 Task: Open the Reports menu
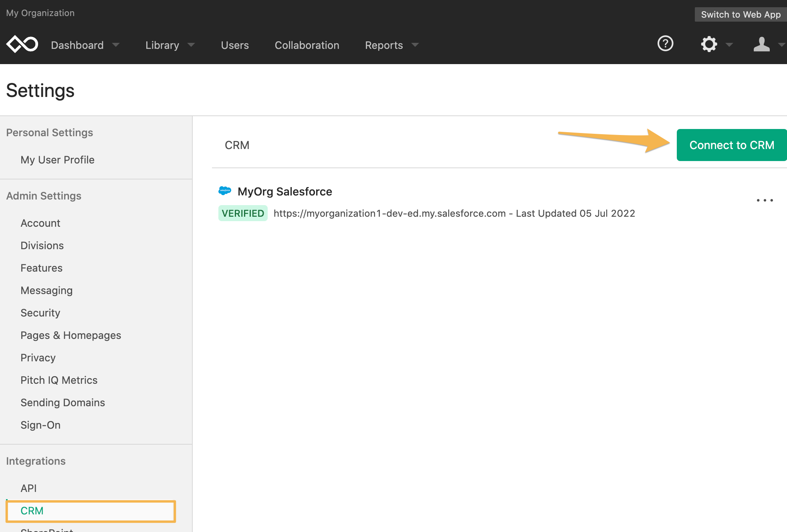tap(384, 45)
